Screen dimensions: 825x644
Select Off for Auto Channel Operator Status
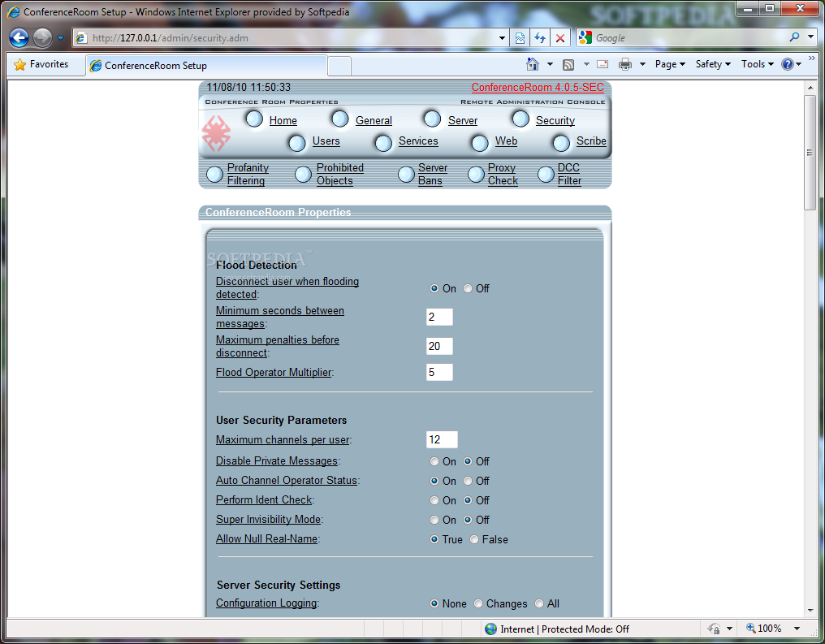(467, 481)
